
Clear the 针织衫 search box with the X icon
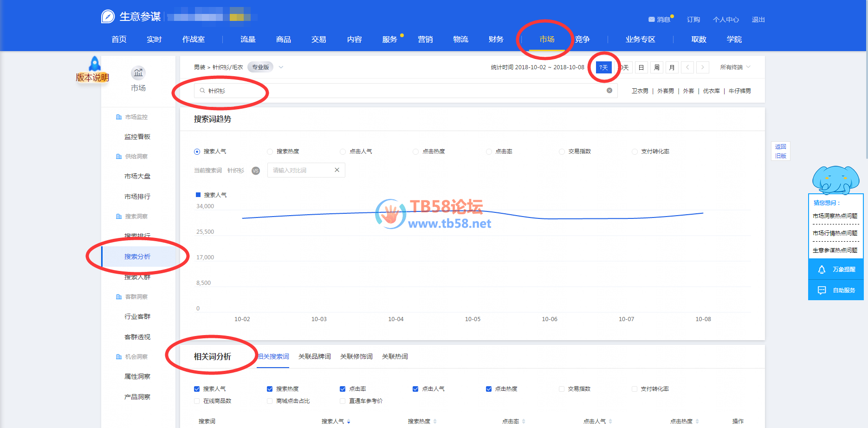[609, 91]
